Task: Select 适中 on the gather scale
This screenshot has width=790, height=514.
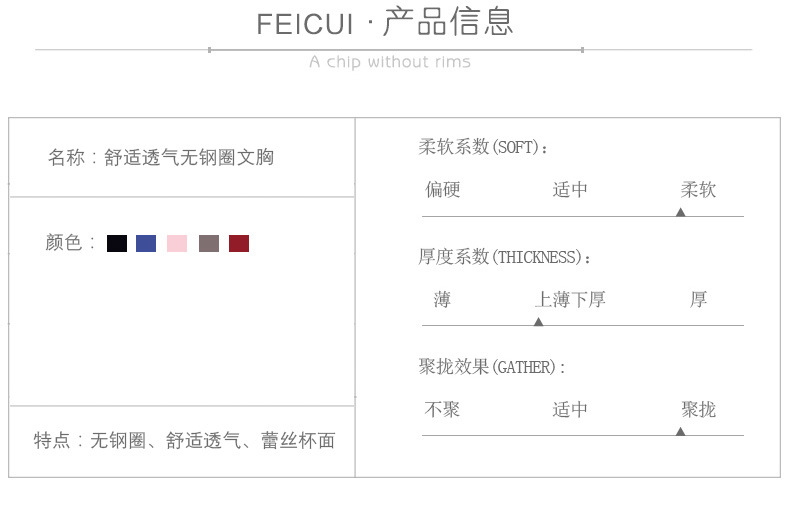Action: 570,409
